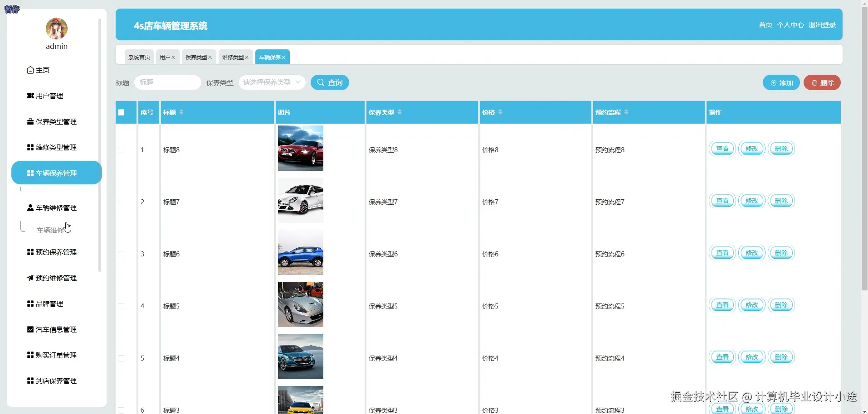Click the page vertical scrollbar
868x414 pixels.
click(864, 149)
